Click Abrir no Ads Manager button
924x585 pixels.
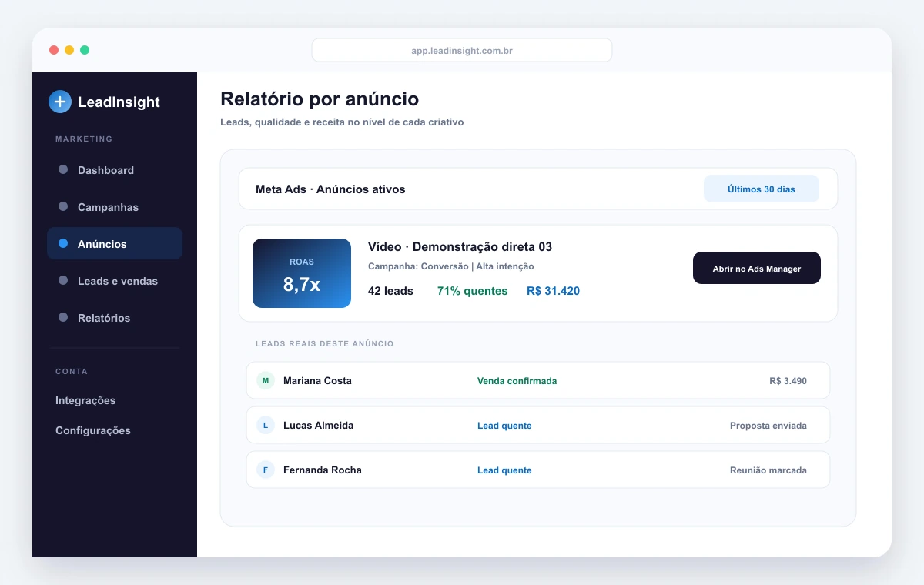pyautogui.click(x=757, y=268)
